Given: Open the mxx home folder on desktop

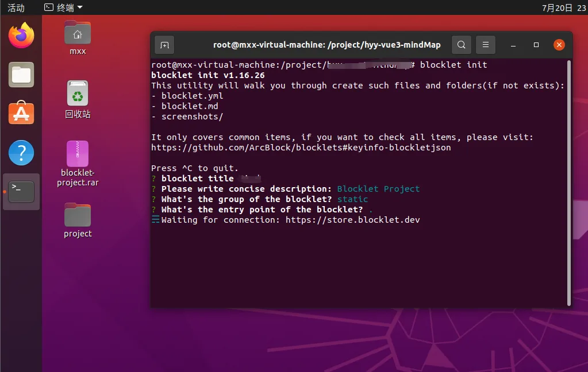Looking at the screenshot, I should (78, 38).
